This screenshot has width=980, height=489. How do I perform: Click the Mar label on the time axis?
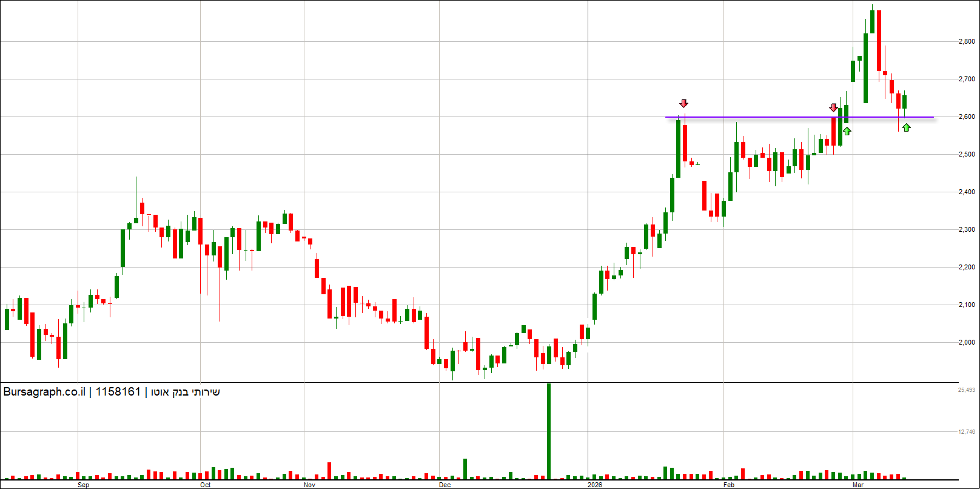[858, 485]
